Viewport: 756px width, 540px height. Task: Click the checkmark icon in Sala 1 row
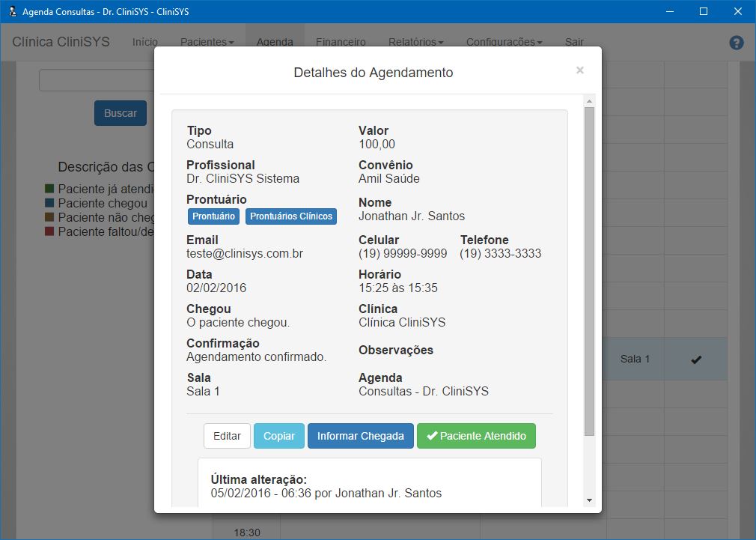[x=696, y=360]
